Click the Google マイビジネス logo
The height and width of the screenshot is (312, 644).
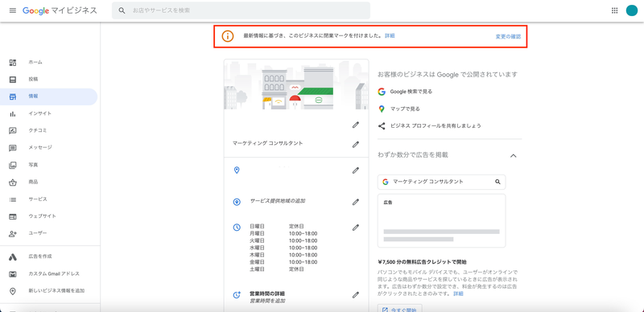[x=60, y=10]
